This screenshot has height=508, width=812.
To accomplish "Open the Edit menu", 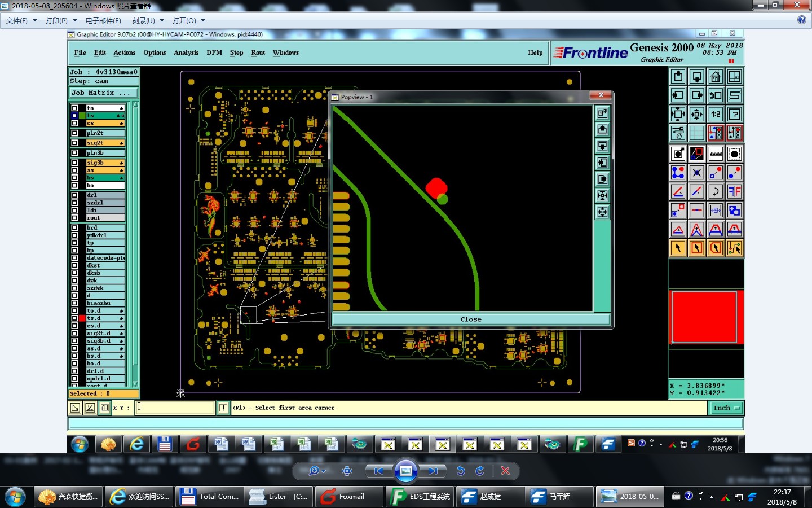I will (100, 52).
